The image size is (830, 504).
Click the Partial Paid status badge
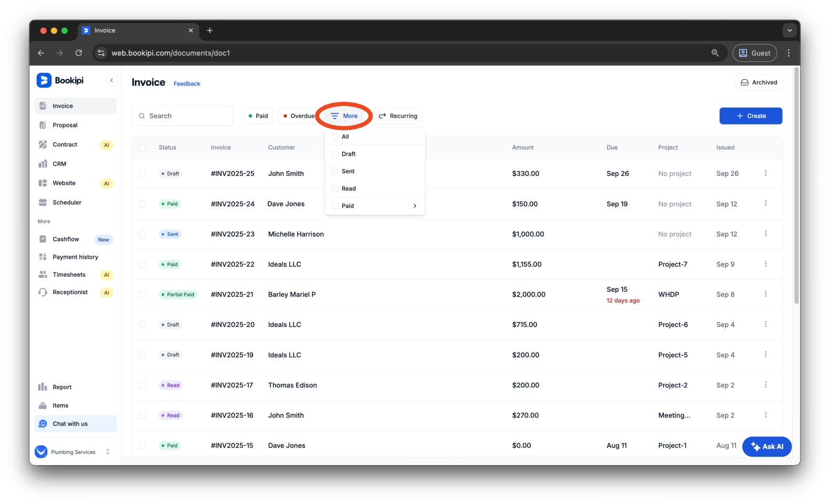pos(178,295)
